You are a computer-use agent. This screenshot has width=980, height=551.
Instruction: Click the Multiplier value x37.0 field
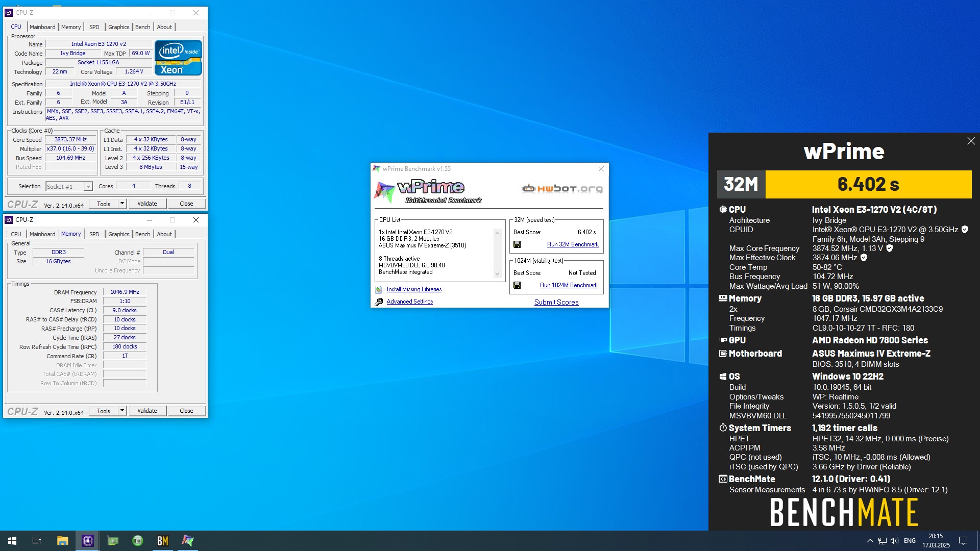tap(70, 148)
